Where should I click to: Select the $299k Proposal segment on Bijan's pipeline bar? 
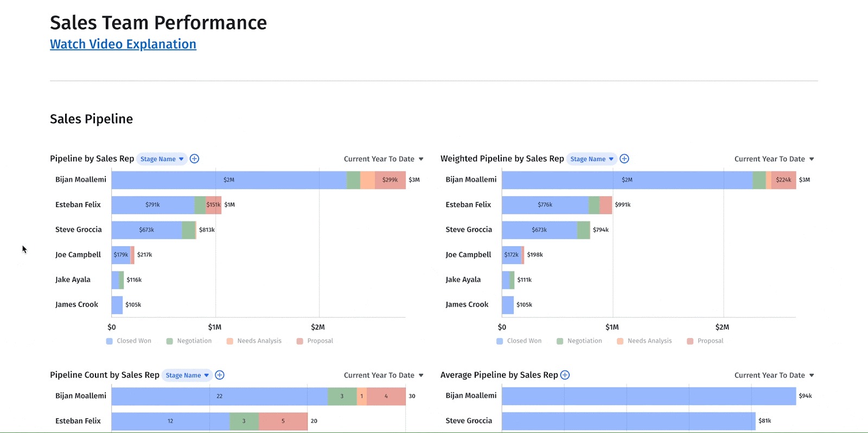(389, 179)
